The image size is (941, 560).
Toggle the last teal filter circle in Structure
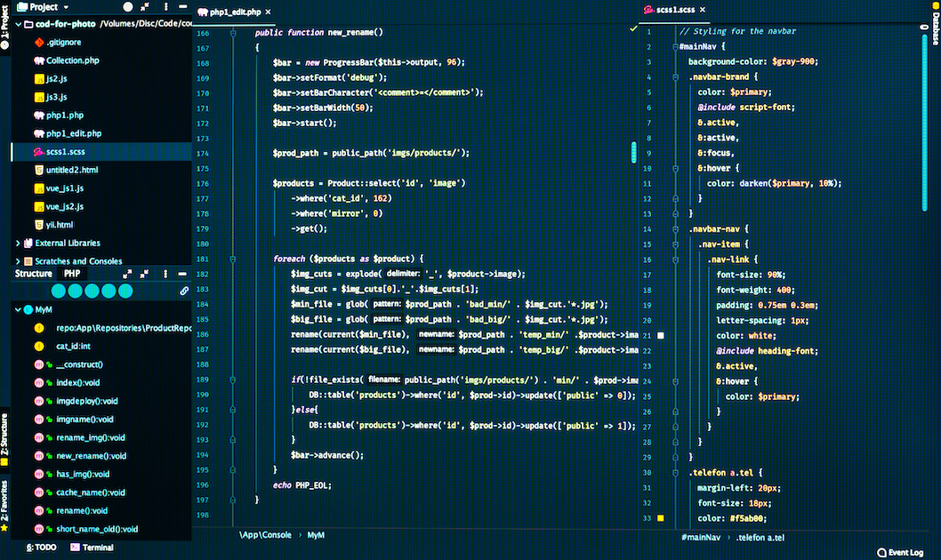125,290
